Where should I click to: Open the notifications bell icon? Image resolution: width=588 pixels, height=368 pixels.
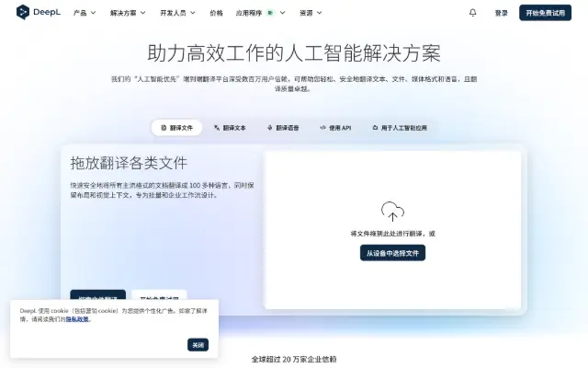[473, 13]
